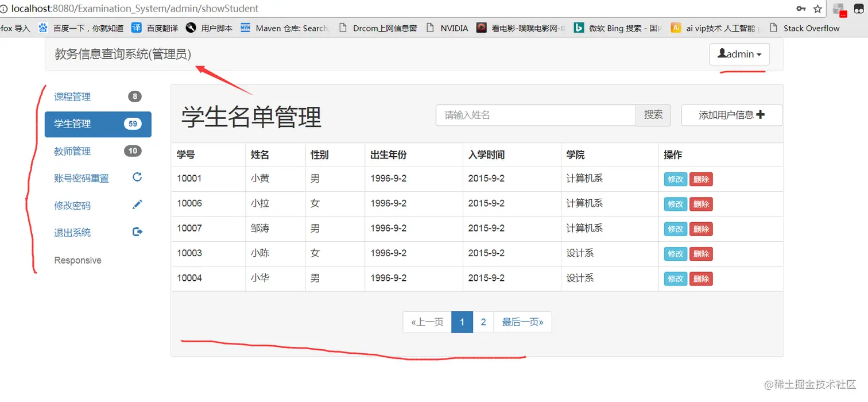Viewport: 868px width, 402px height.
Task: Select 学生管理 in the sidebar
Action: [98, 124]
